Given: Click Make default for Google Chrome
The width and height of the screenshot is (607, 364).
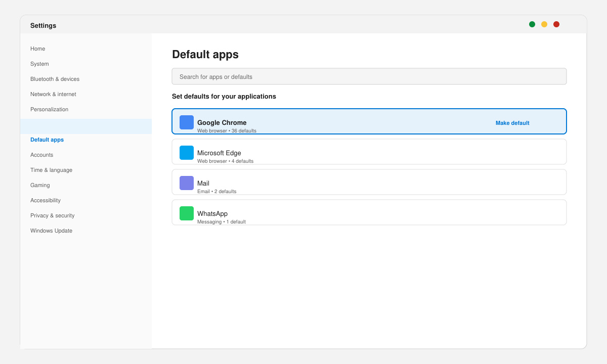Looking at the screenshot, I should [512, 123].
